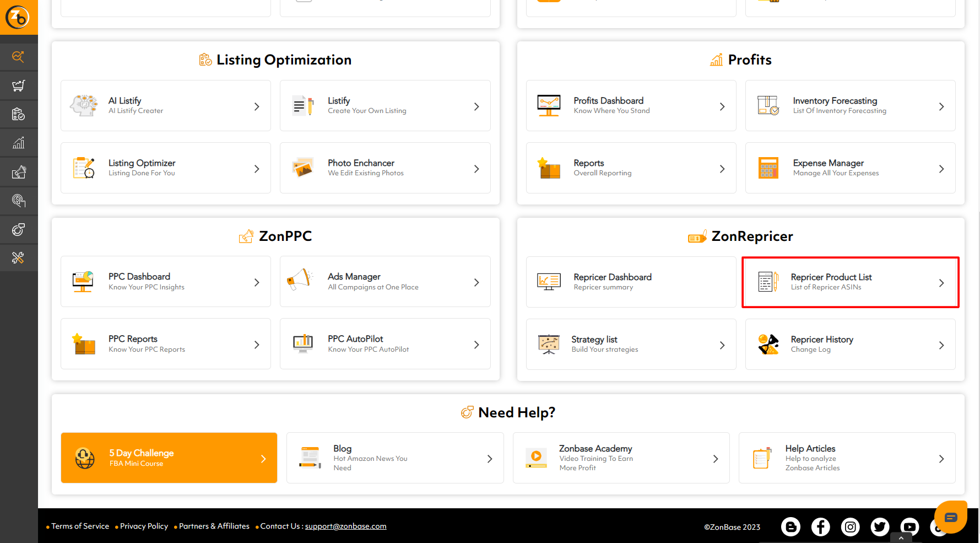
Task: Click the chevron on the Reports Overall Reporting card
Action: 722,169
